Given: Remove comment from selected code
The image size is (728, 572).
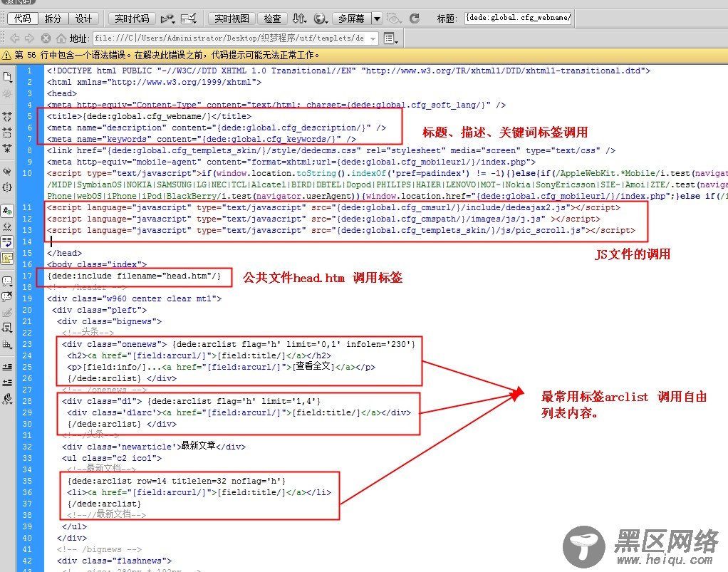Looking at the screenshot, I should click(x=7, y=296).
